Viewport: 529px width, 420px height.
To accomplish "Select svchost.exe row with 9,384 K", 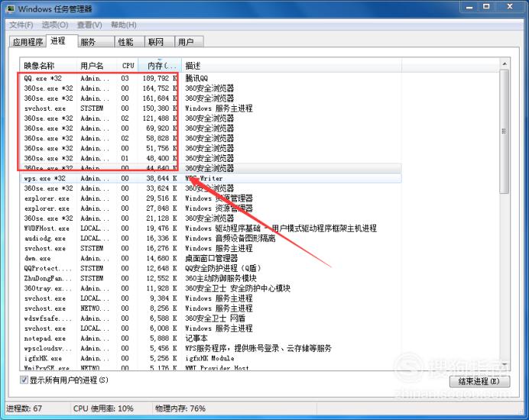I will (211, 299).
